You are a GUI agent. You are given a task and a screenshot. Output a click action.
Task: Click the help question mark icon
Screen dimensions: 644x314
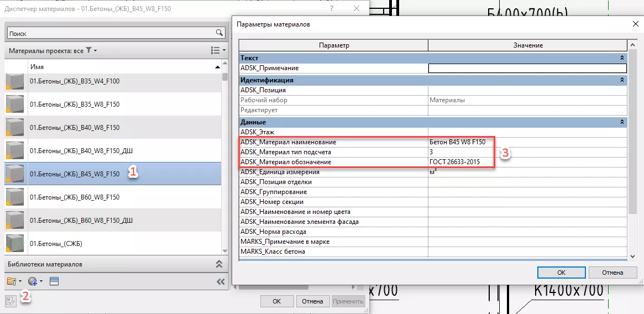(x=331, y=9)
